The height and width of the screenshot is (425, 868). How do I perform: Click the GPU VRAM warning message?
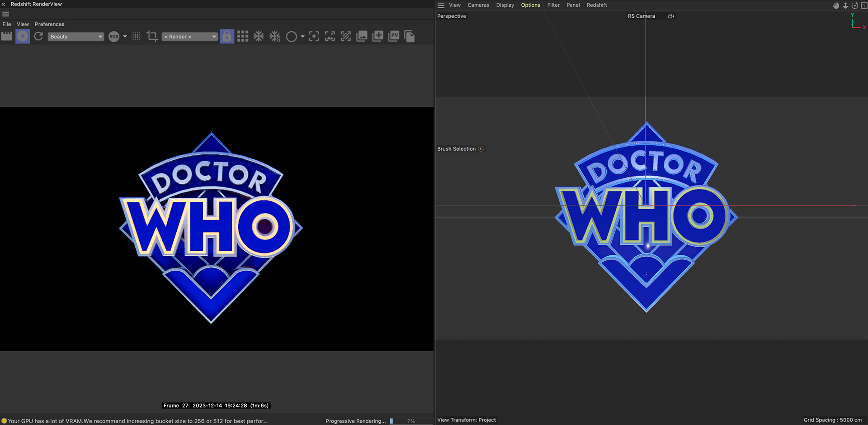coord(138,421)
